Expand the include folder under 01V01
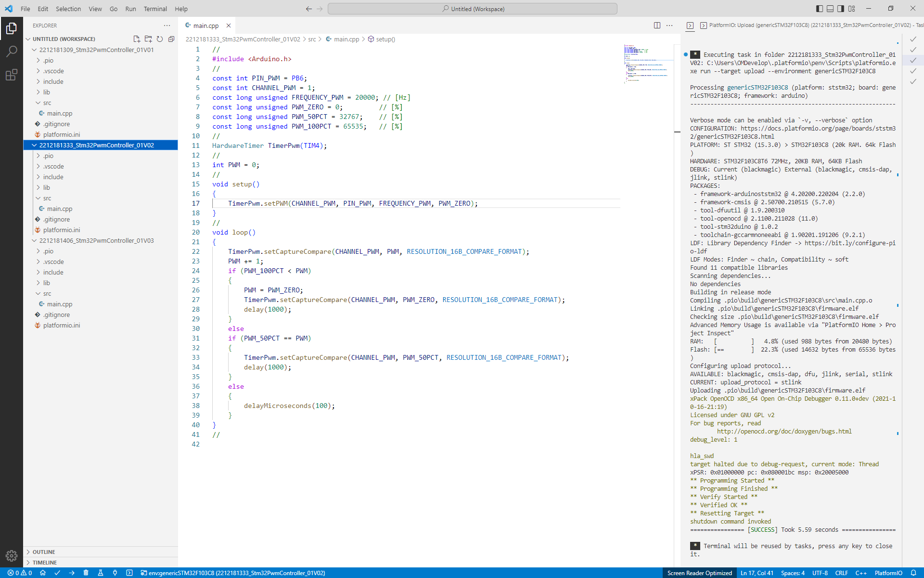The height and width of the screenshot is (578, 924). click(x=53, y=81)
